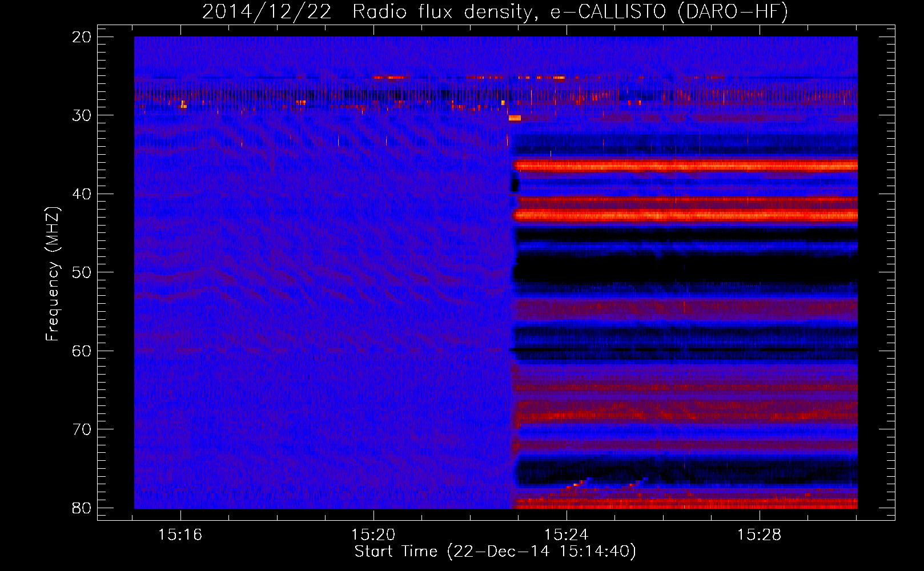Click the frequency tick label 20
This screenshot has width=924, height=571.
82,37
